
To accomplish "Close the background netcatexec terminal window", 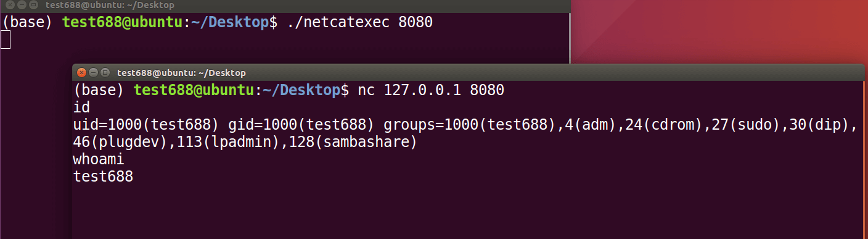I will pos(10,5).
